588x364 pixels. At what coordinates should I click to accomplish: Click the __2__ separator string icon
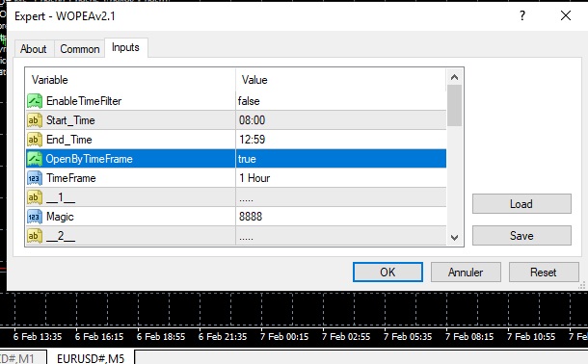click(35, 236)
